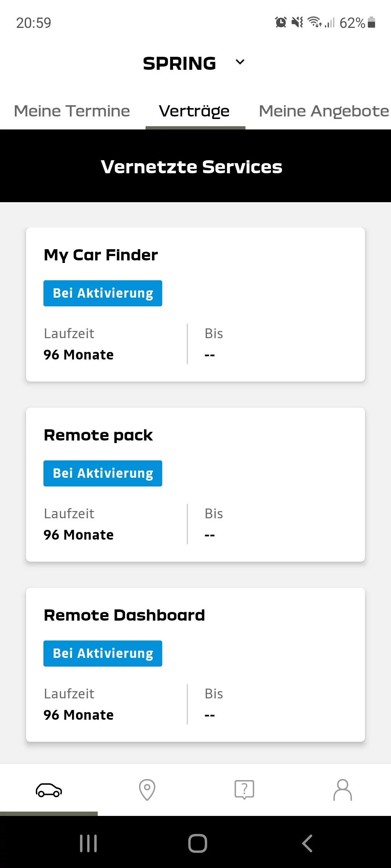This screenshot has width=391, height=868.
Task: Open the help question-mark tab
Action: point(244,790)
